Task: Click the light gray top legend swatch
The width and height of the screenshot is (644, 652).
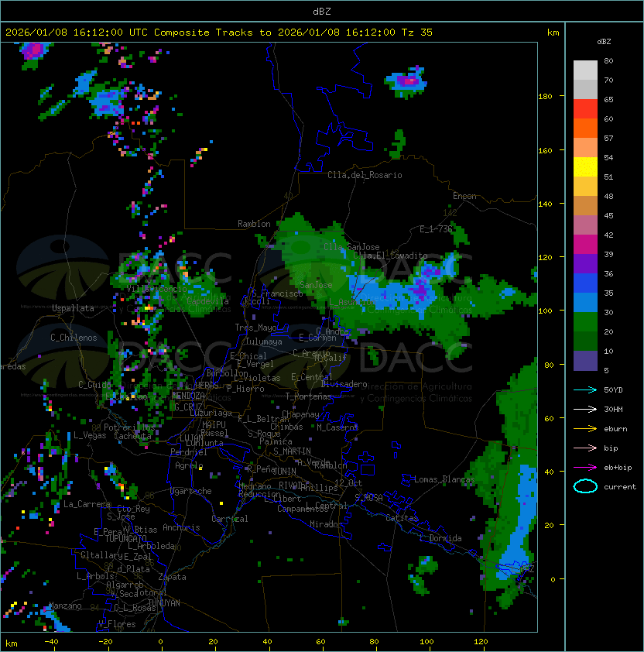Action: (x=585, y=70)
